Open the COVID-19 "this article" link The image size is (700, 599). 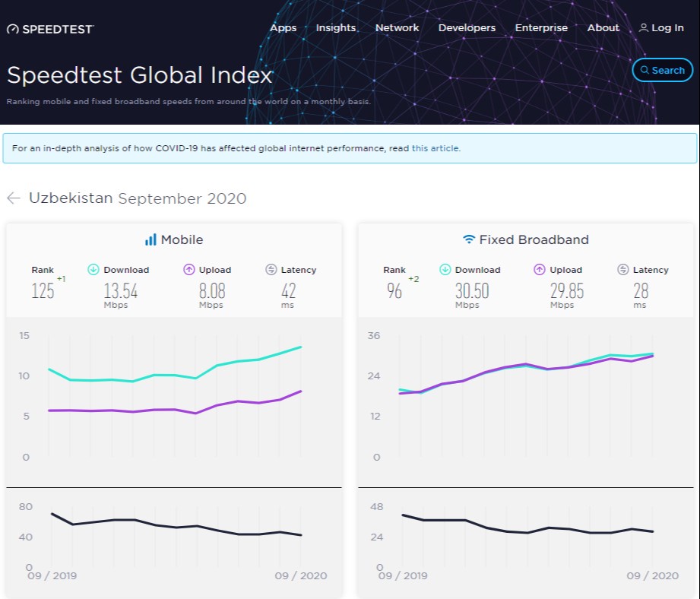coord(435,148)
